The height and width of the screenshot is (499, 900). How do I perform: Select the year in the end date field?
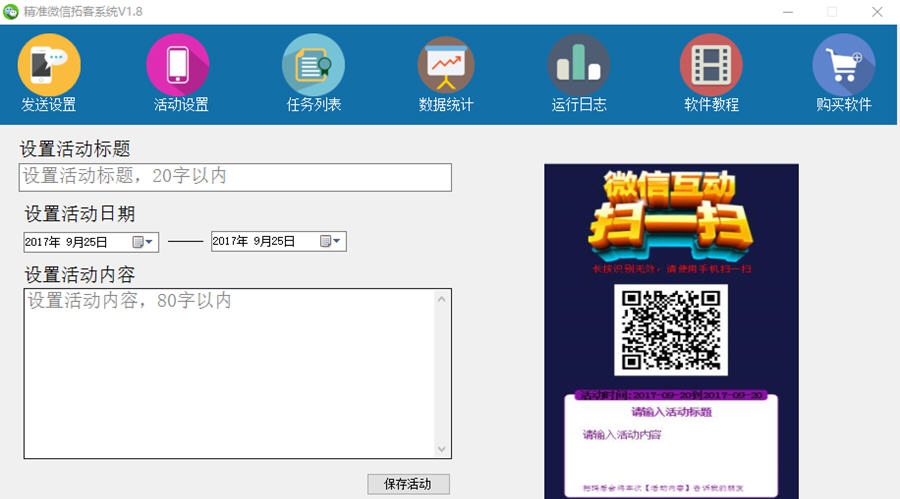coord(230,241)
